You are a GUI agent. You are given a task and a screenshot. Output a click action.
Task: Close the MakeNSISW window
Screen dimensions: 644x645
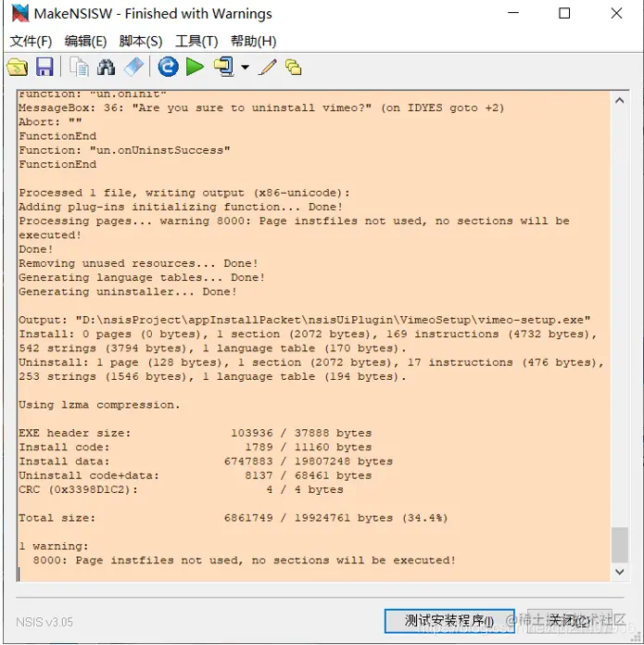tap(616, 13)
